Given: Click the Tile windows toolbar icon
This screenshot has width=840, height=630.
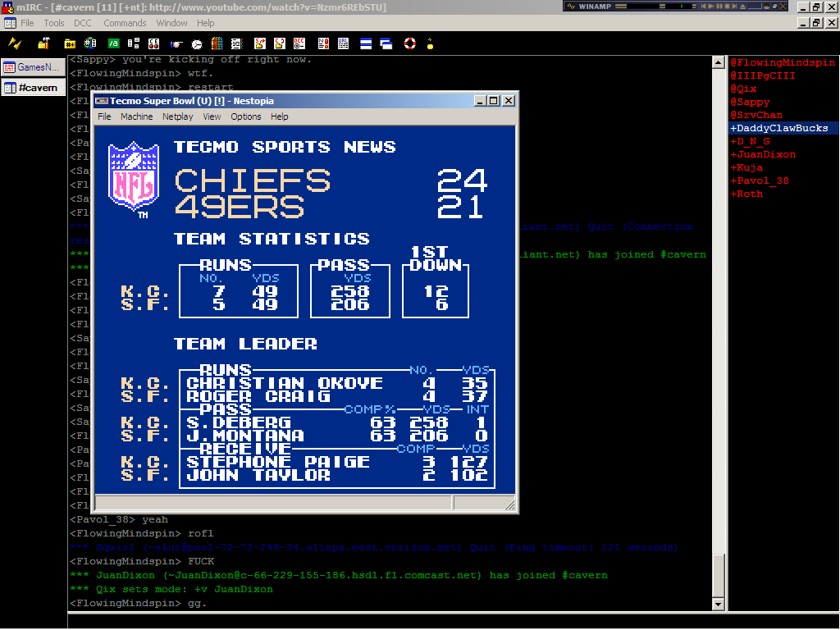Looking at the screenshot, I should 366,43.
